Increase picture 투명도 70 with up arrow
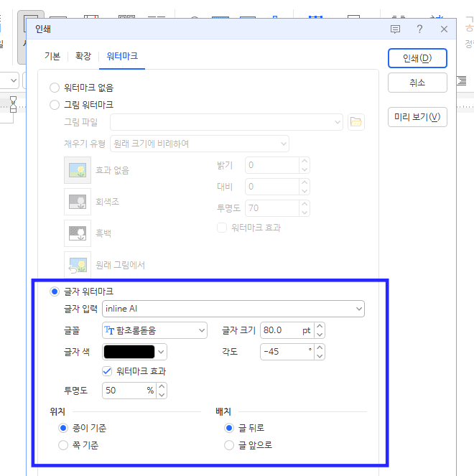Screen dimensions: 474x476 coord(305,205)
